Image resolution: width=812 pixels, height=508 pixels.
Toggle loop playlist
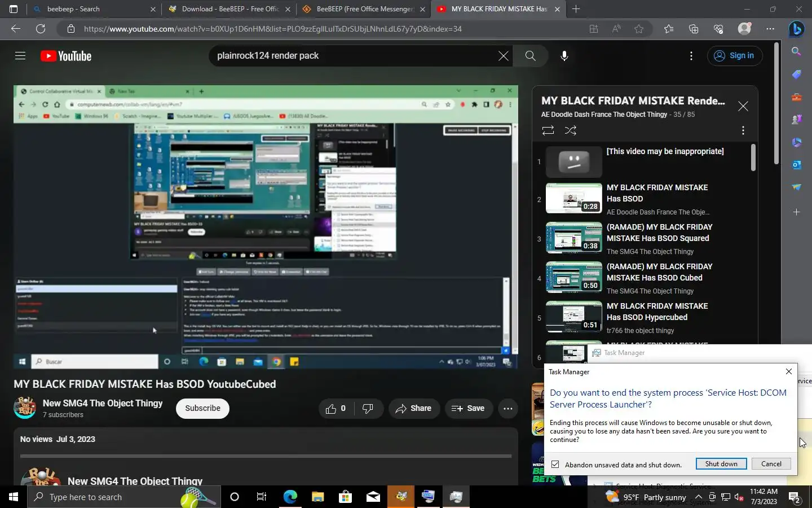548,130
